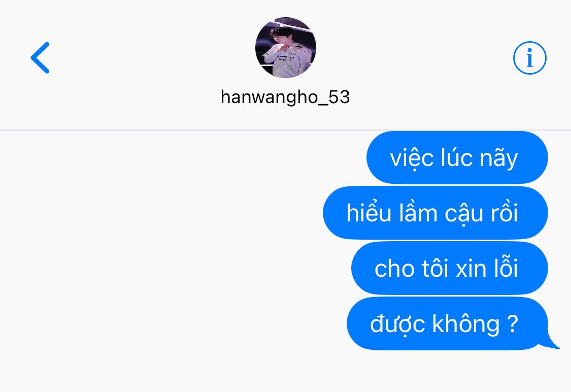This screenshot has width=571, height=392.
Task: Tap the circular contact profile photo
Action: 285,48
